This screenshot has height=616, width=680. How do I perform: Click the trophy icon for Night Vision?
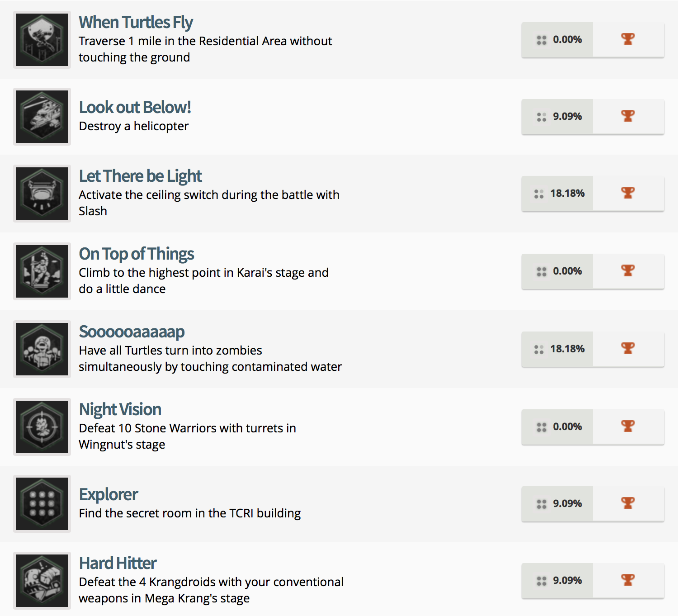[628, 426]
